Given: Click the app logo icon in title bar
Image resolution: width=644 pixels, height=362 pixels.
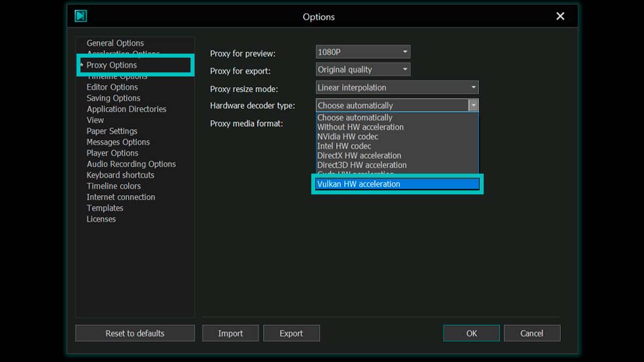Looking at the screenshot, I should 80,16.
